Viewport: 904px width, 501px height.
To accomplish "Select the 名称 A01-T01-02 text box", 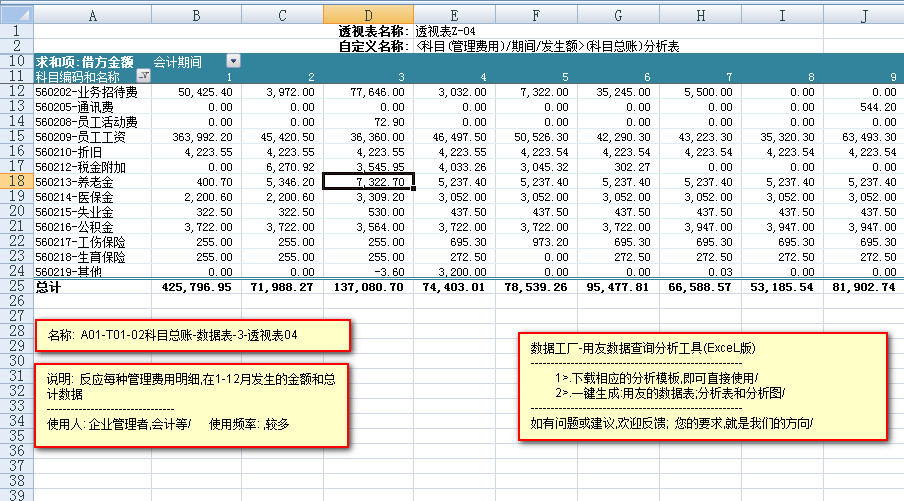I will [x=192, y=335].
